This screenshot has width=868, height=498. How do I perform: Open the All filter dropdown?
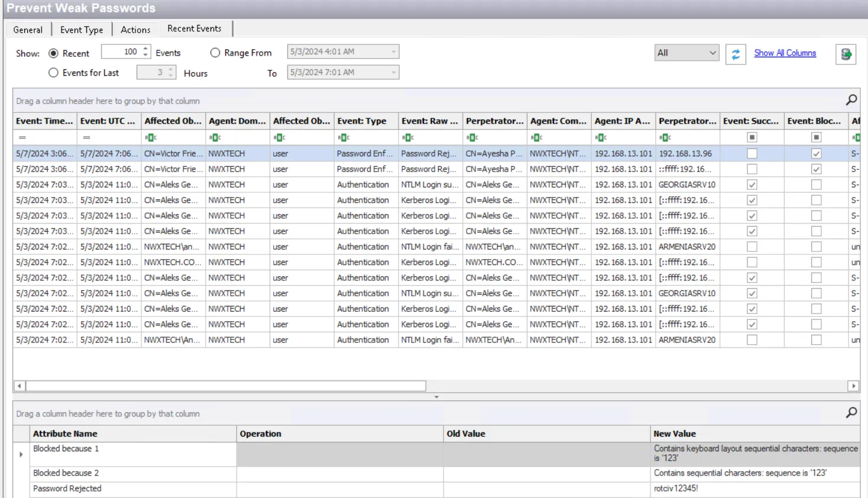(x=686, y=53)
